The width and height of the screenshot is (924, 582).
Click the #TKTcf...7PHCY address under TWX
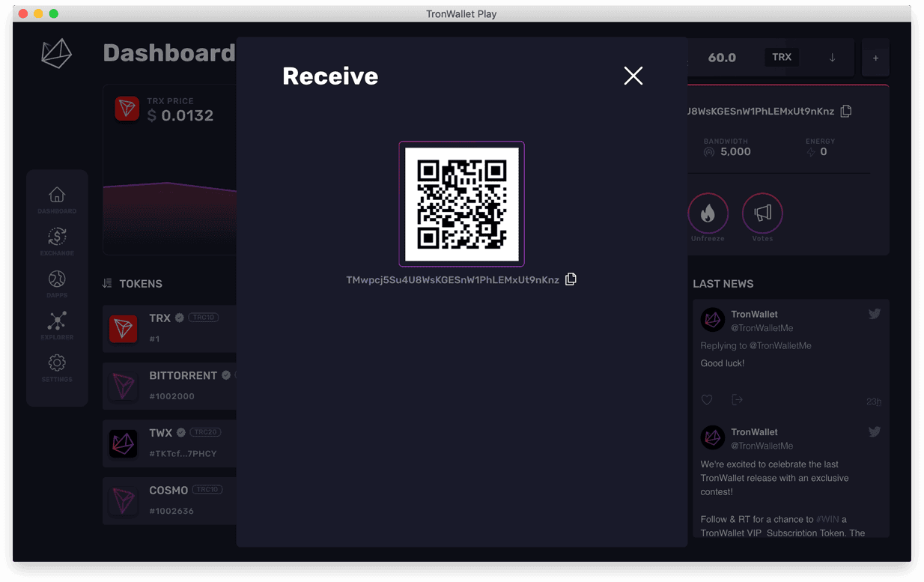click(183, 454)
